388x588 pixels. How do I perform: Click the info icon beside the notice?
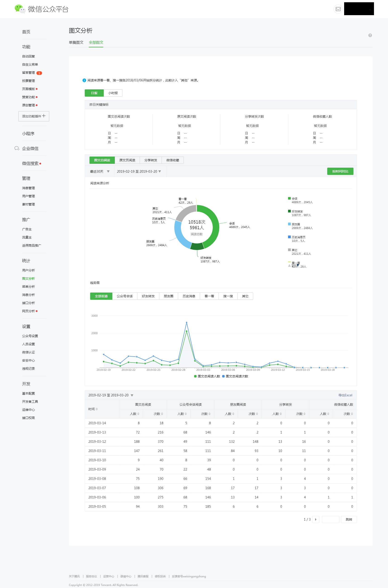(84, 80)
